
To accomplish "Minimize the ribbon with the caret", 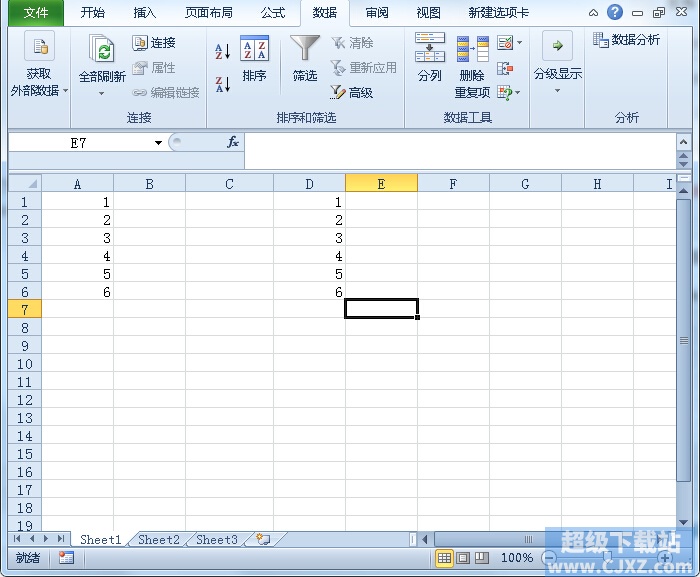I will [593, 13].
